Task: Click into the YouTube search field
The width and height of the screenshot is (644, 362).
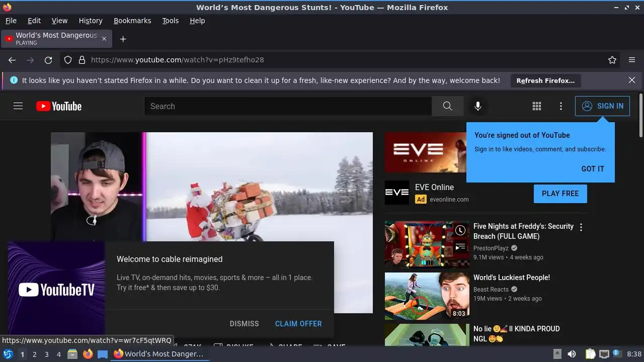Action: 288,106
